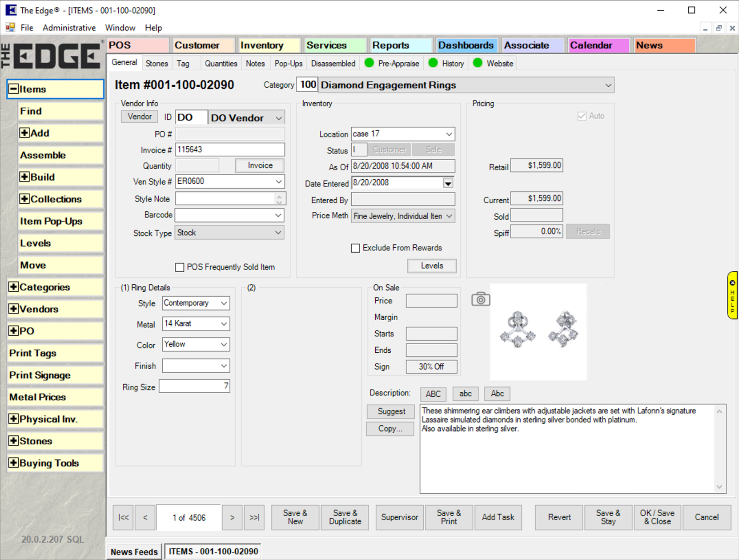Image resolution: width=739 pixels, height=560 pixels.
Task: Click the camera icon beside item photo
Action: 480,299
